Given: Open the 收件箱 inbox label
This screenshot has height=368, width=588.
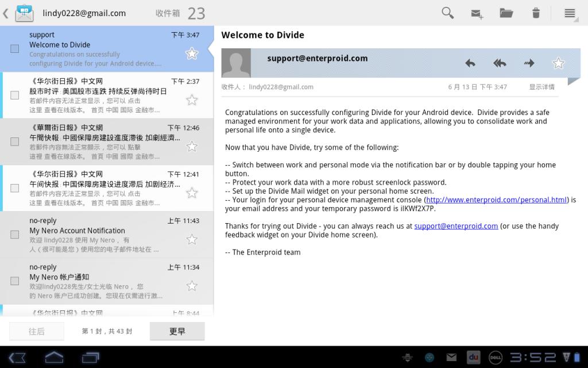Looking at the screenshot, I should click(168, 13).
